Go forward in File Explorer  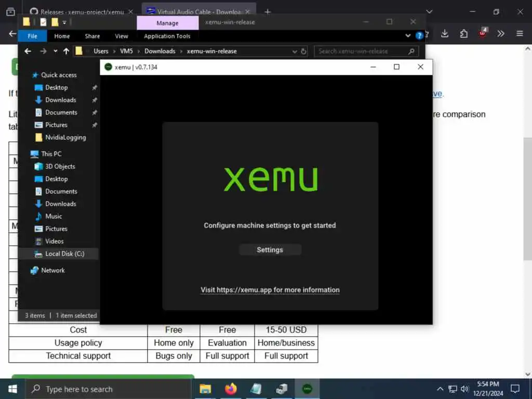coord(43,51)
